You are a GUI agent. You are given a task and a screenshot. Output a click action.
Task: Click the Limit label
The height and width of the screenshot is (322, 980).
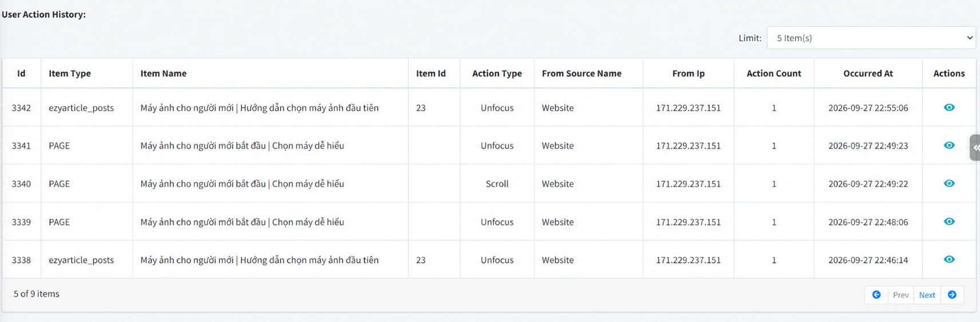click(x=750, y=38)
